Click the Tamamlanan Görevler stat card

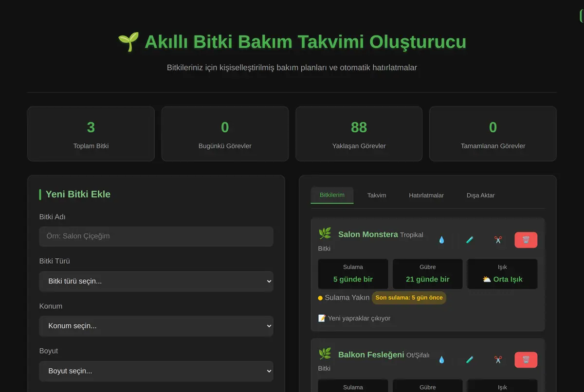(493, 134)
